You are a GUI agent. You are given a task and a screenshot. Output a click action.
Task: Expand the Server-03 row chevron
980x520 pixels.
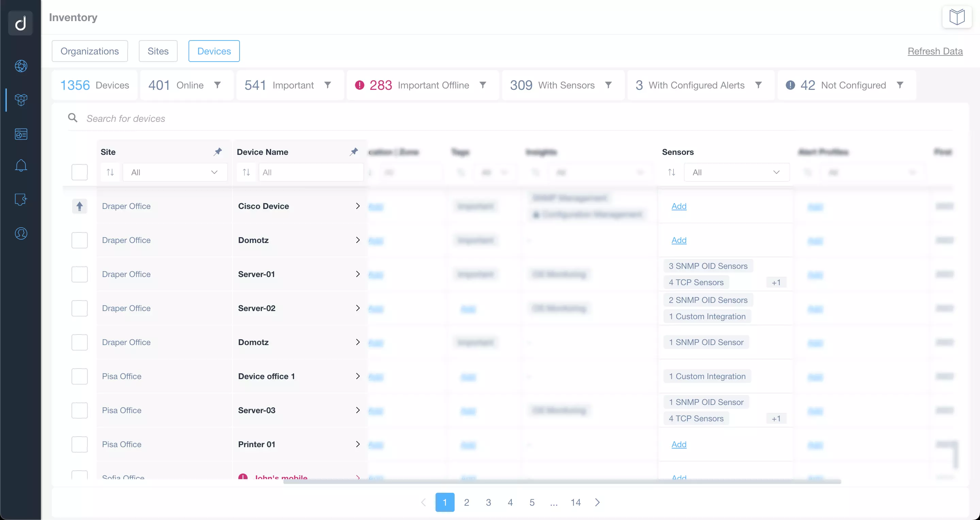click(358, 410)
